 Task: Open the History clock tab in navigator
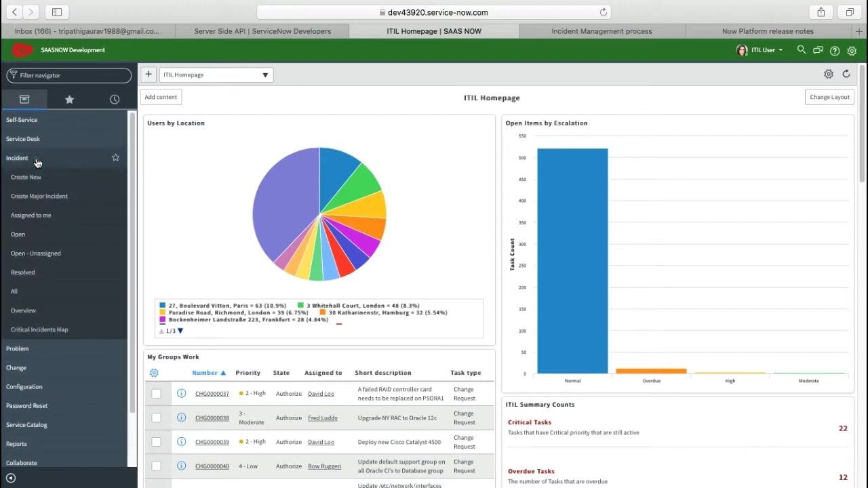(x=115, y=100)
